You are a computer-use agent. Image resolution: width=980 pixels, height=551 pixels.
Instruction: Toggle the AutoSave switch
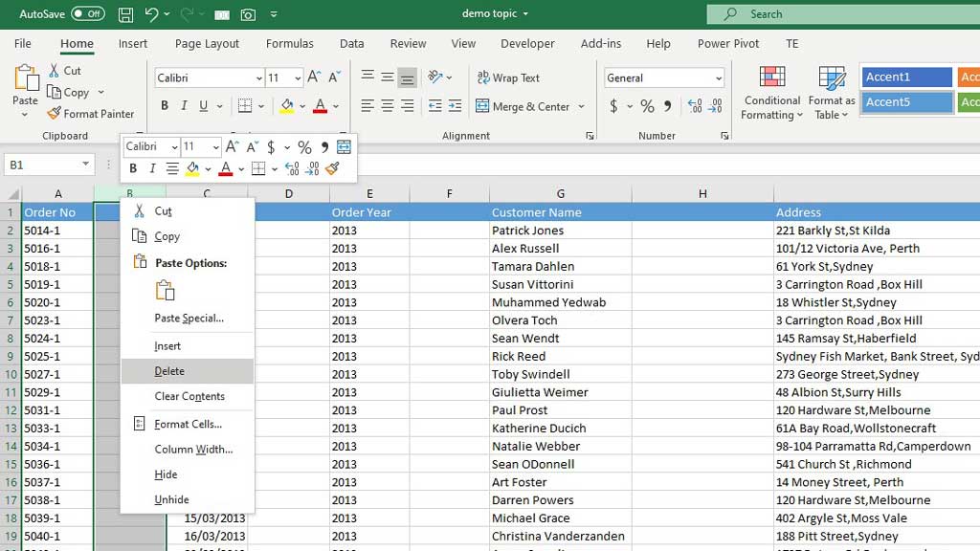(x=88, y=14)
